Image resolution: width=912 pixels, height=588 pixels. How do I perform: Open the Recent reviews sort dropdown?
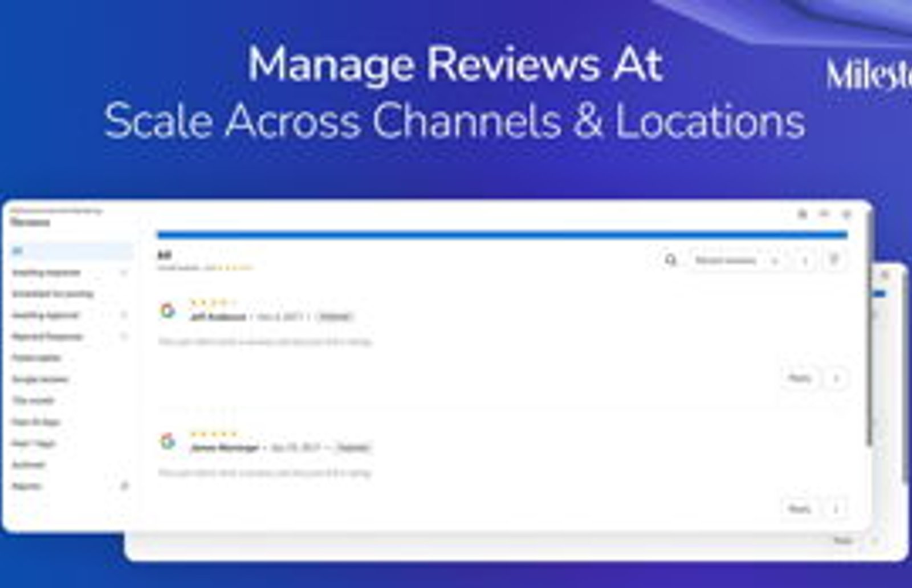(x=736, y=260)
